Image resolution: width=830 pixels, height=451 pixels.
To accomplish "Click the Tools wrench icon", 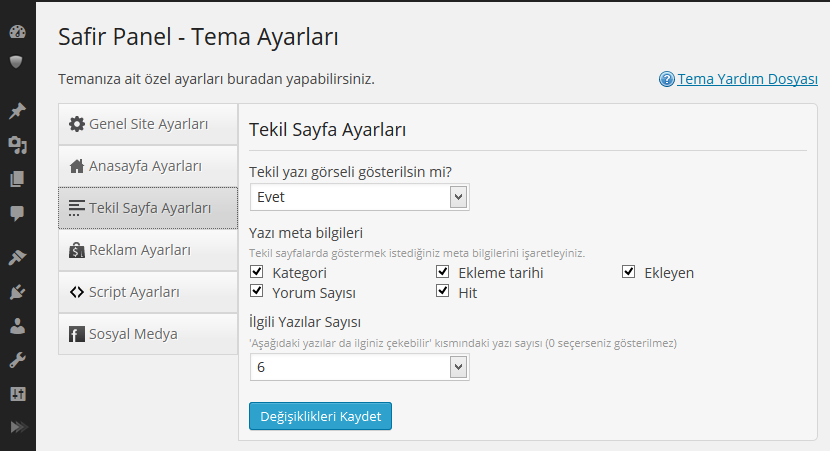I will 17,359.
